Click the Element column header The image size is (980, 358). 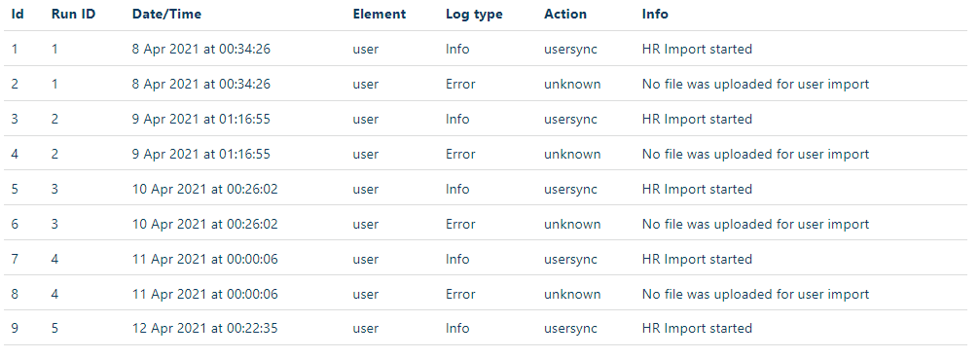[x=380, y=14]
